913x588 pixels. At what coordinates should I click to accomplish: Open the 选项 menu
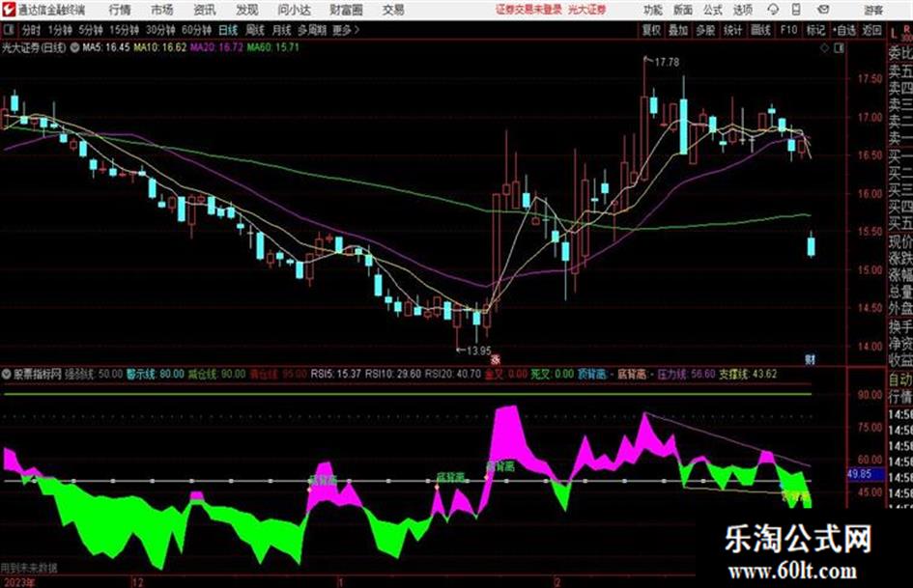click(743, 10)
